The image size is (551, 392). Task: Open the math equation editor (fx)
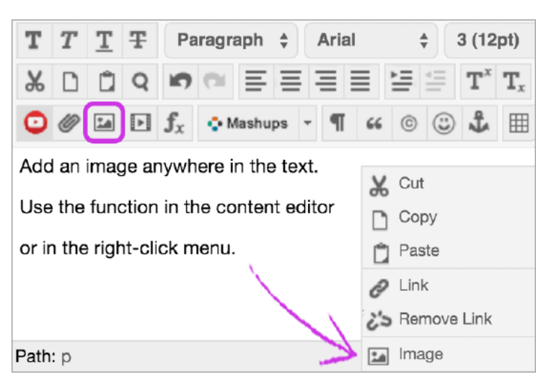click(174, 123)
